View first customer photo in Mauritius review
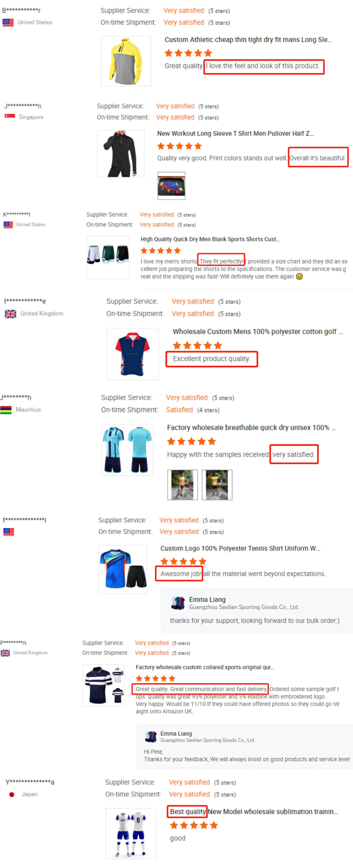Viewport: 353px width, 868px height. point(182,484)
